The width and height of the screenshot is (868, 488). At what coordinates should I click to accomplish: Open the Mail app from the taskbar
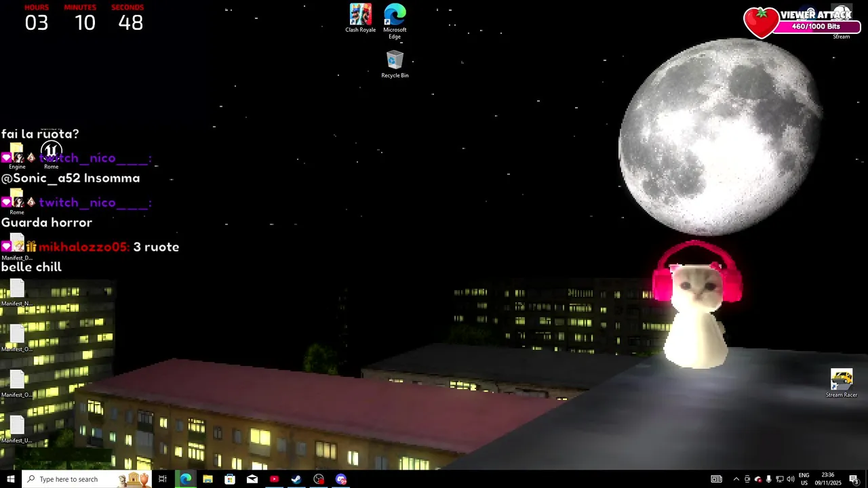252,479
